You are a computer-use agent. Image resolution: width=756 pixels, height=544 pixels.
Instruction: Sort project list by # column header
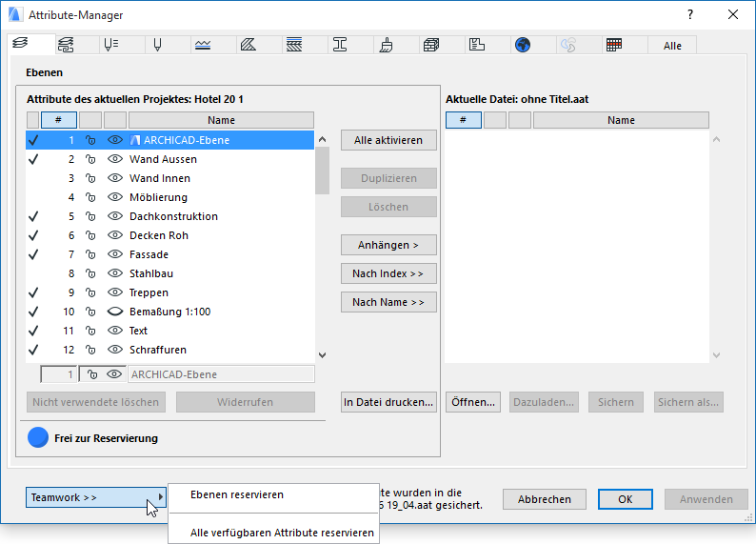tap(58, 120)
